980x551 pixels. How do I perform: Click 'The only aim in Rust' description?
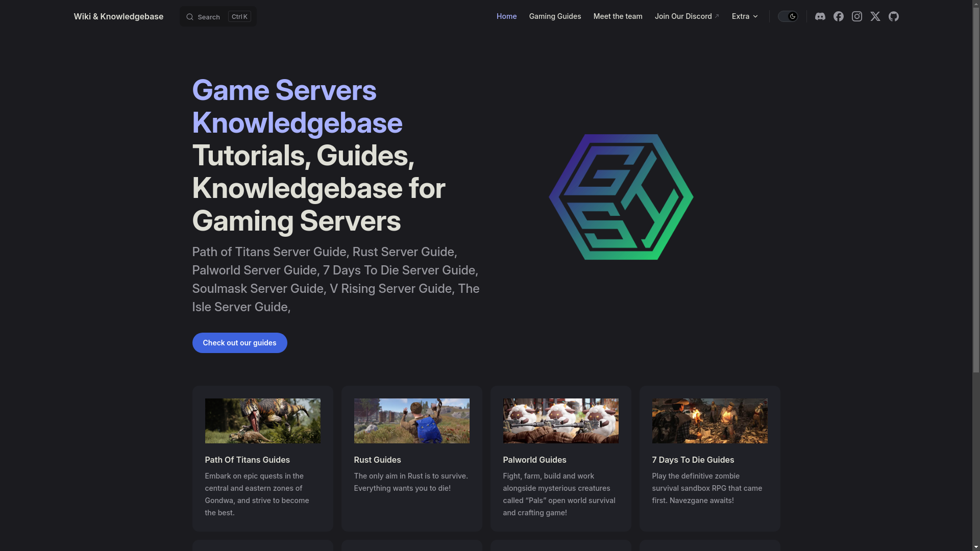pos(411,482)
